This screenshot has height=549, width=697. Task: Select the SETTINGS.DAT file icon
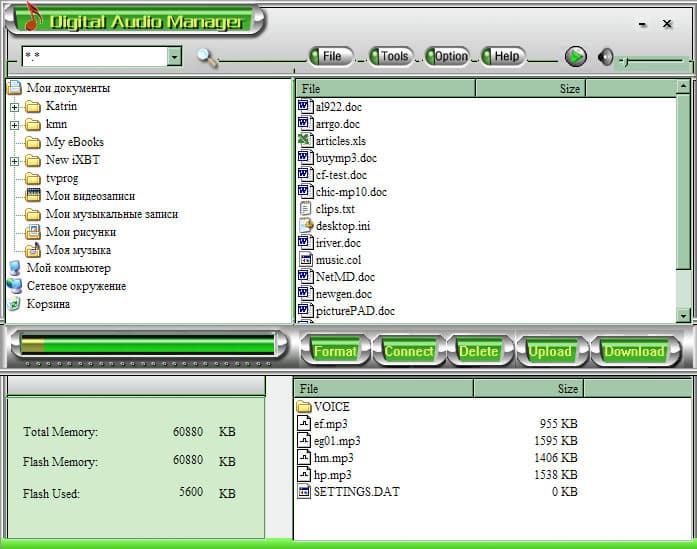(304, 491)
